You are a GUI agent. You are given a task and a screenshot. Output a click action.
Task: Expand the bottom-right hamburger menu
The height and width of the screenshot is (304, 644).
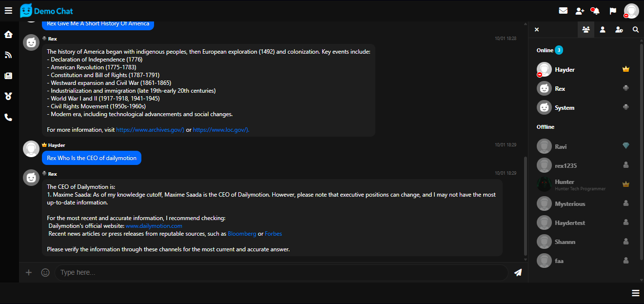coord(635,293)
